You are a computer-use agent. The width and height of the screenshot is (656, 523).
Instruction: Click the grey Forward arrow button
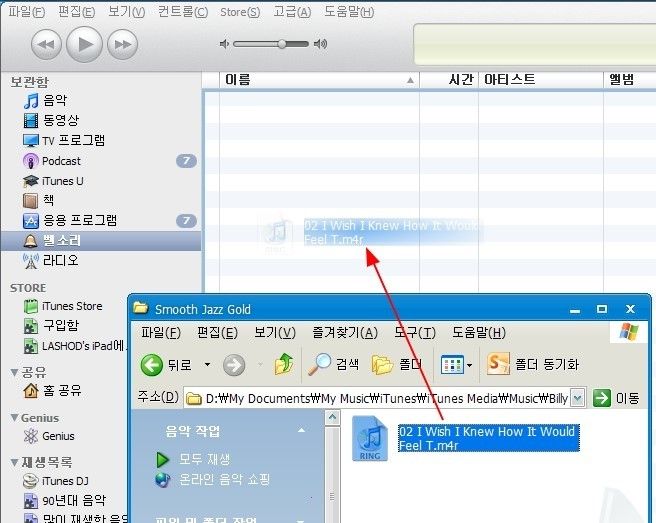point(234,365)
